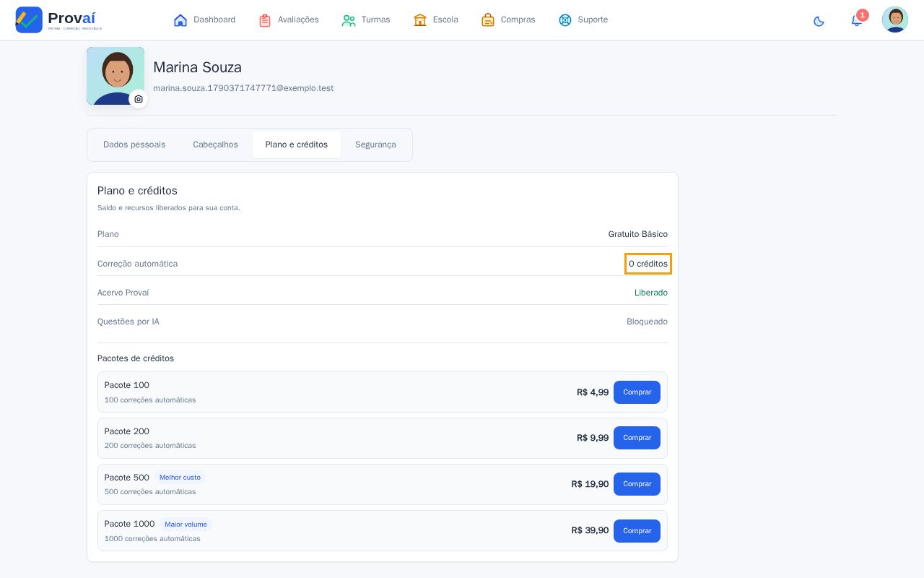
Task: Click Comprar for Pacote 200
Action: click(x=637, y=438)
